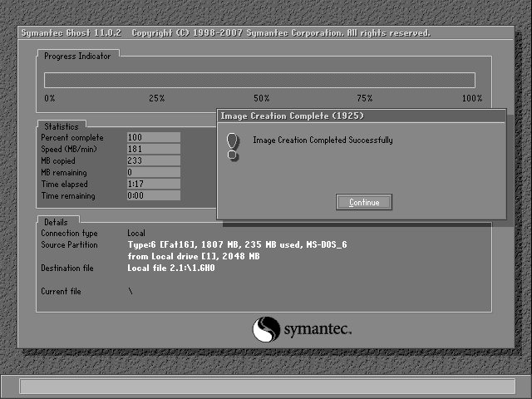Image resolution: width=532 pixels, height=399 pixels.
Task: Click the 'Local' connection type value
Action: tap(136, 233)
